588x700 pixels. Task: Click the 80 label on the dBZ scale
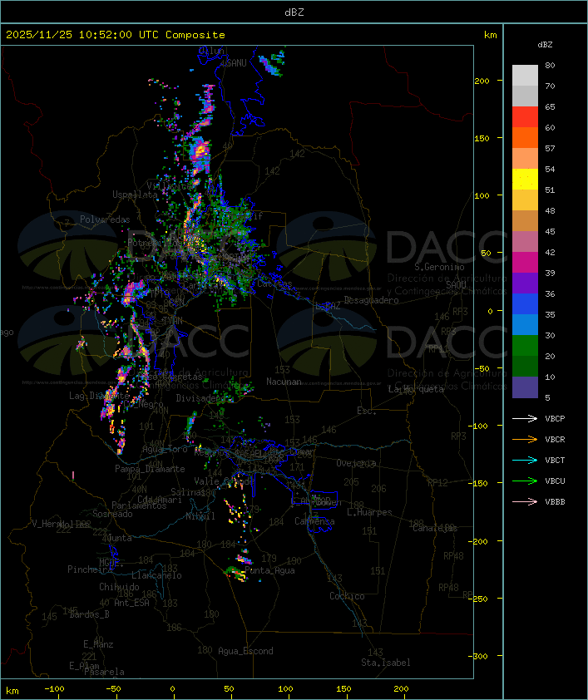click(x=550, y=65)
